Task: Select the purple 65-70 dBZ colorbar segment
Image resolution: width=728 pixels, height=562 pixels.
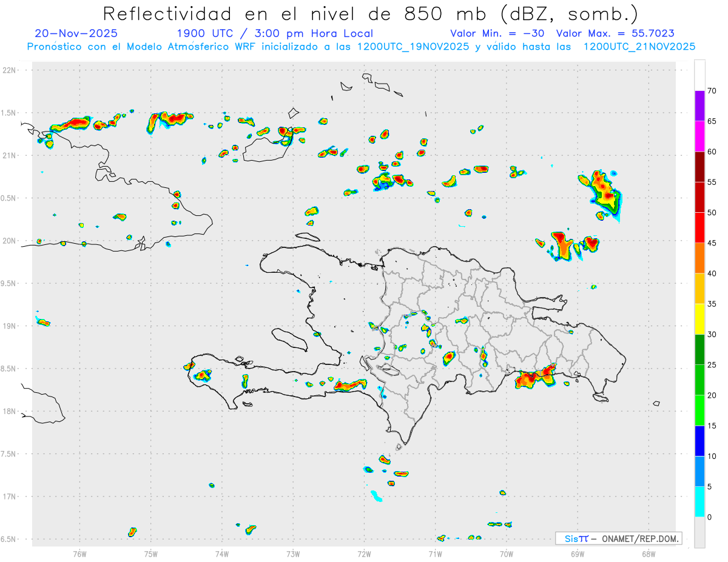Action: (699, 106)
